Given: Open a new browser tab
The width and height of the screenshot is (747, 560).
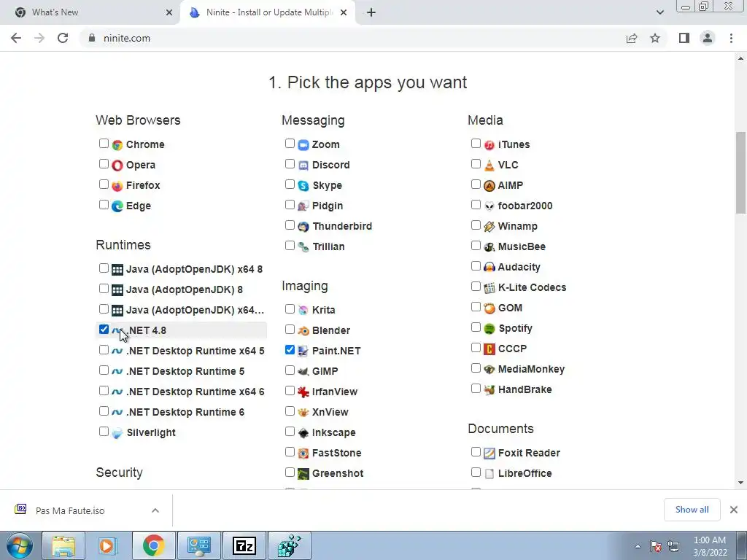Looking at the screenshot, I should pos(371,12).
